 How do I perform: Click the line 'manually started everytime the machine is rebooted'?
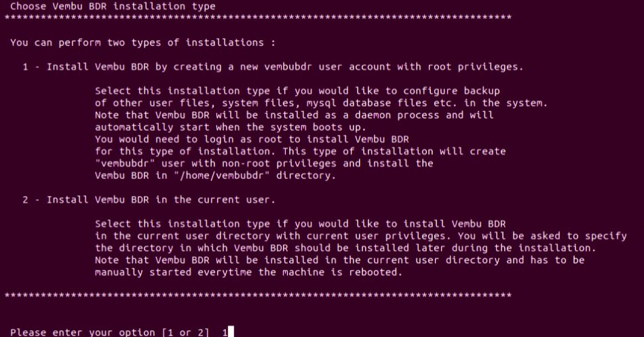click(x=248, y=273)
